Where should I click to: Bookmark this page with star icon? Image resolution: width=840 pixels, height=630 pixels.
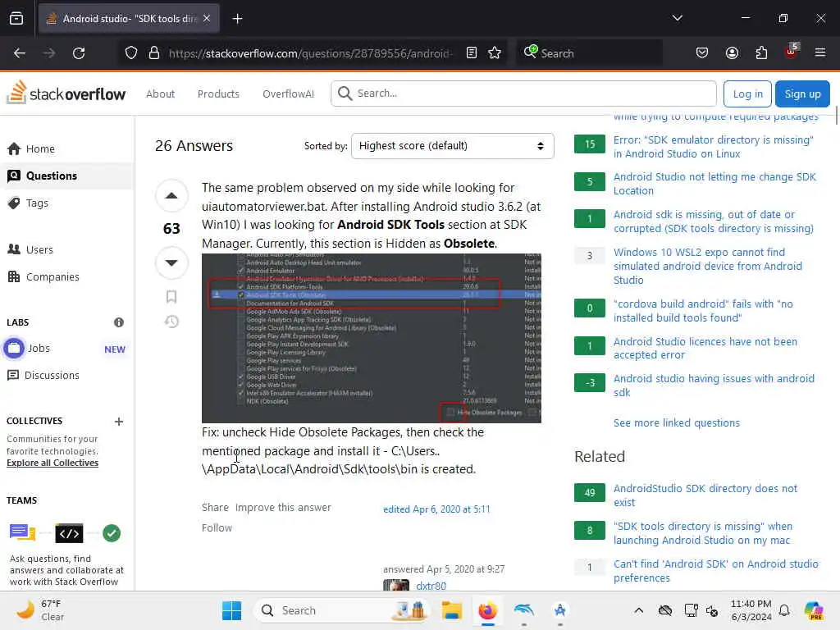495,53
